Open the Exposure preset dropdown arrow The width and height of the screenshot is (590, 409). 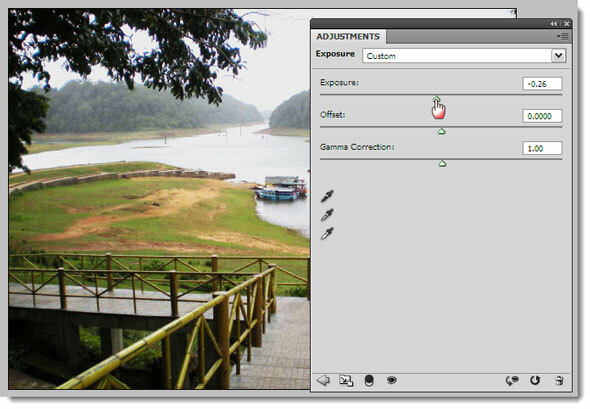(x=559, y=56)
